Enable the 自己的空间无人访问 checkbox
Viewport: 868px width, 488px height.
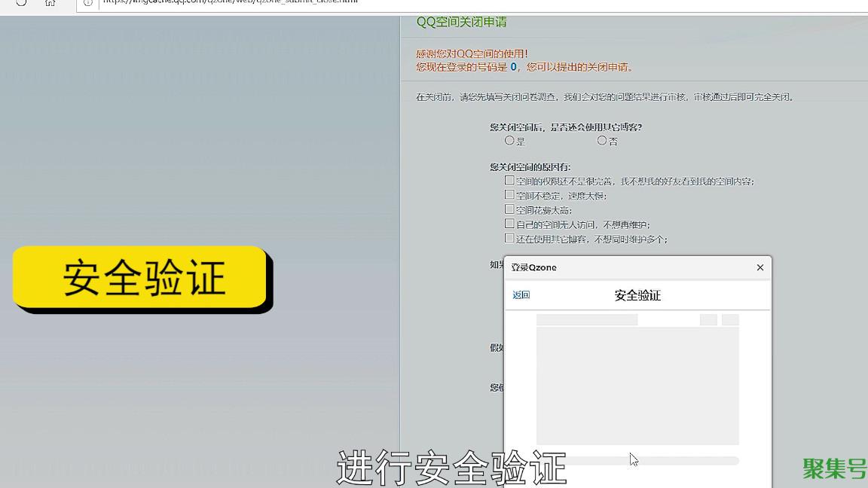tap(510, 224)
